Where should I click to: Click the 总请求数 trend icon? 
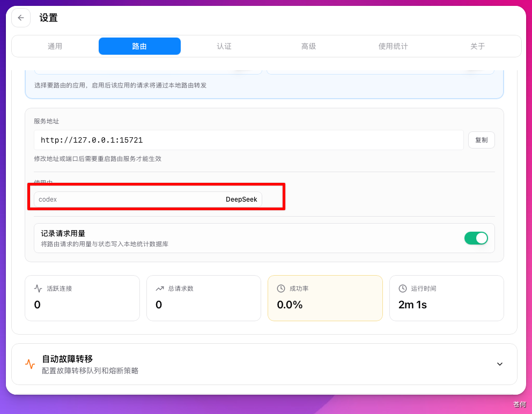159,289
